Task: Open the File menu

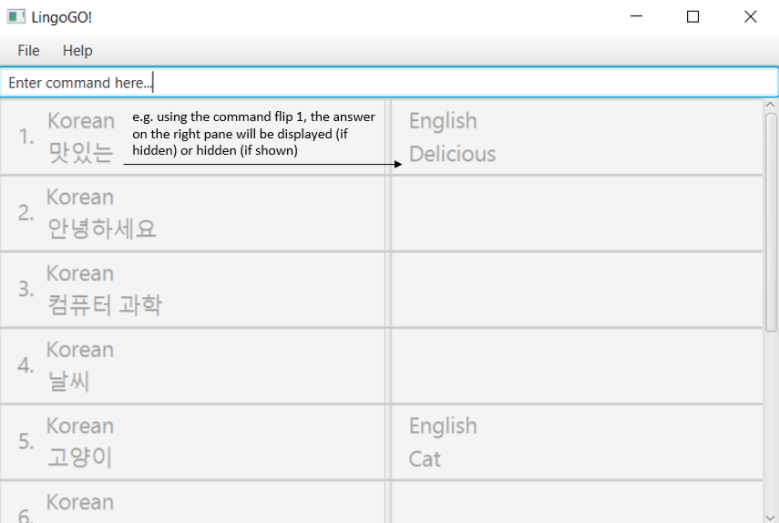Action: click(28, 50)
